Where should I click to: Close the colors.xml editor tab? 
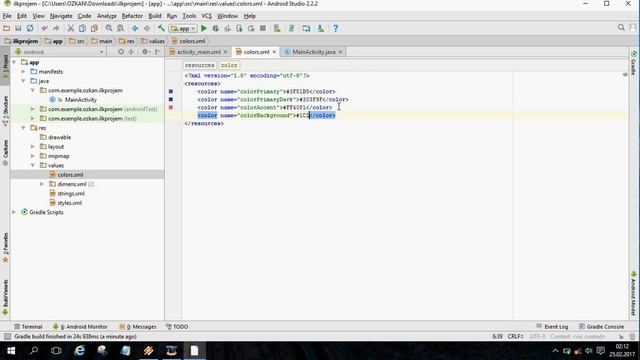tap(274, 52)
